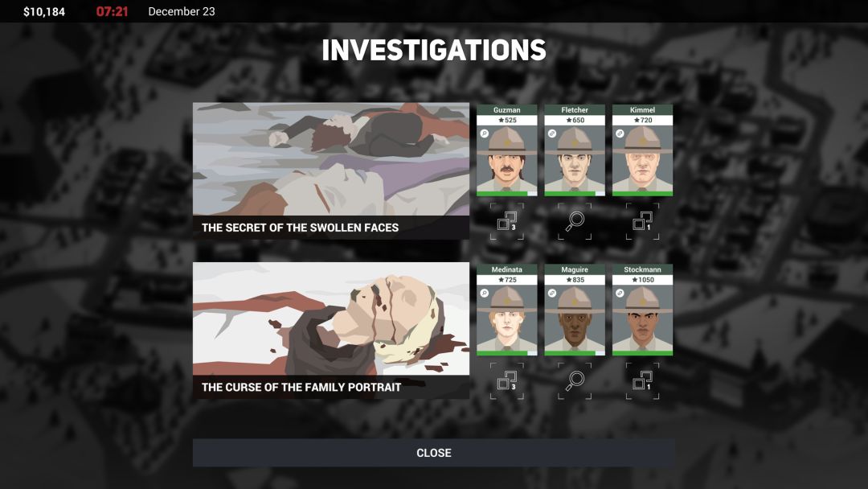Open frames icon with 1 under Stockmann
This screenshot has width=868, height=489.
click(x=642, y=381)
